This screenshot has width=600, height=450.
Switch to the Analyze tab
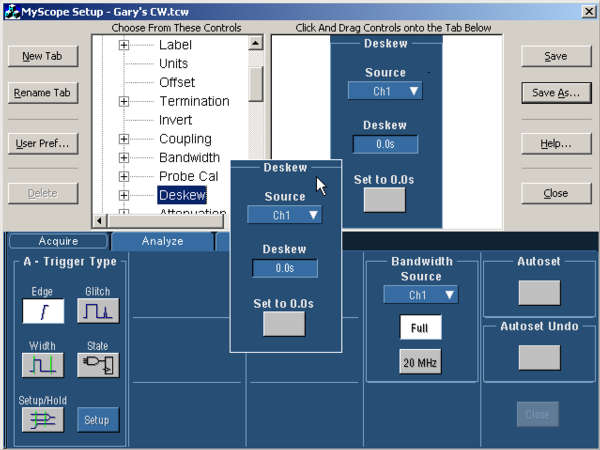[162, 241]
